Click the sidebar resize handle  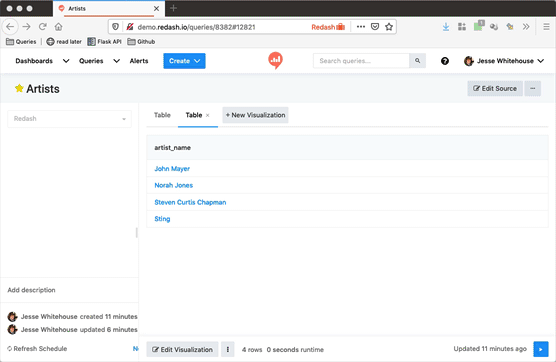click(137, 233)
